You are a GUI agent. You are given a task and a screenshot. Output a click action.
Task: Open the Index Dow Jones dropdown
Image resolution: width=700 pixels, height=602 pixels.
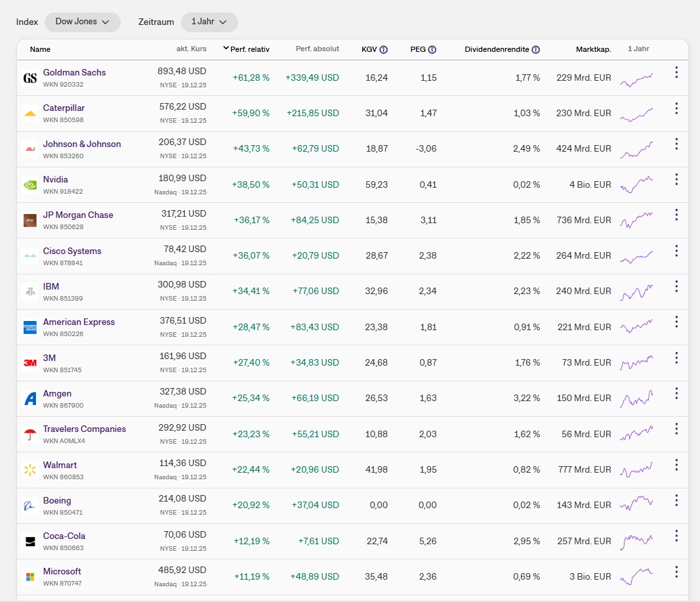coord(82,22)
